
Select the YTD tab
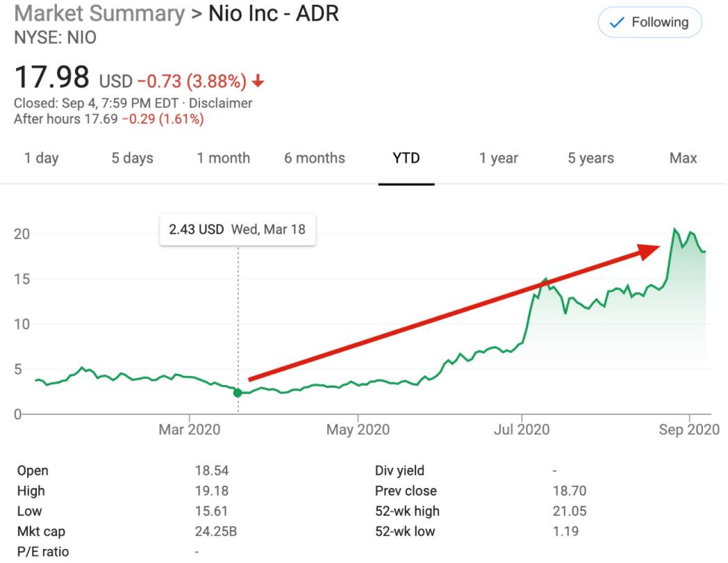pyautogui.click(x=406, y=158)
